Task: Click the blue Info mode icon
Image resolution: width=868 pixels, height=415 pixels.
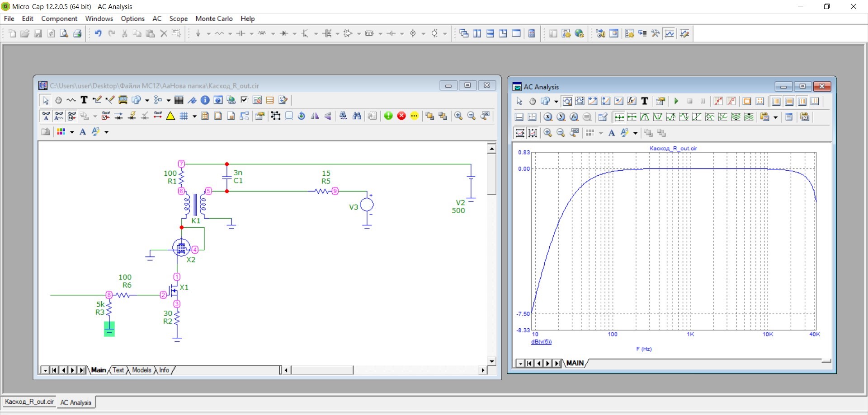Action: point(205,100)
